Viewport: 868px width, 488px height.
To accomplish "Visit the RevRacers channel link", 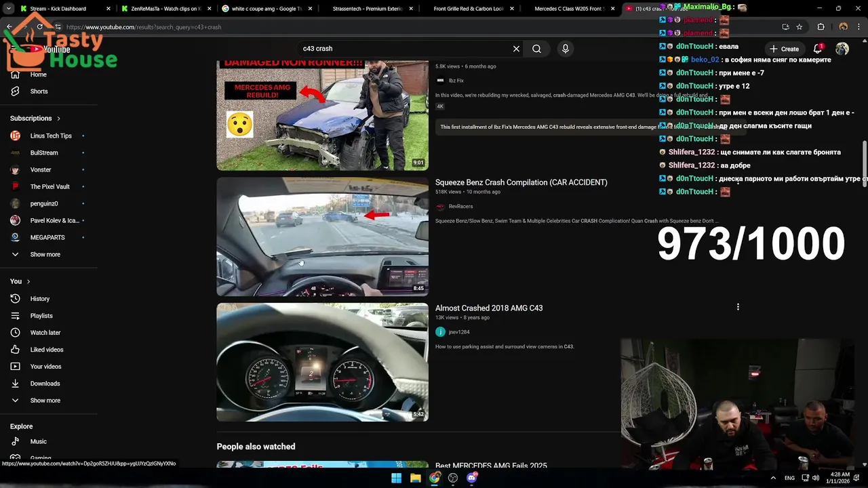I will tap(460, 206).
